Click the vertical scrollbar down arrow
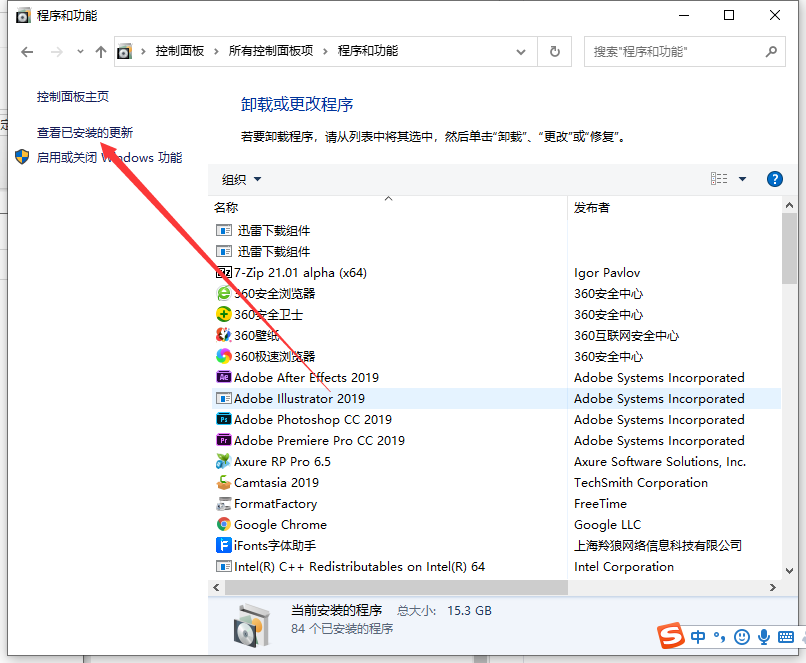806x663 pixels. [x=789, y=570]
